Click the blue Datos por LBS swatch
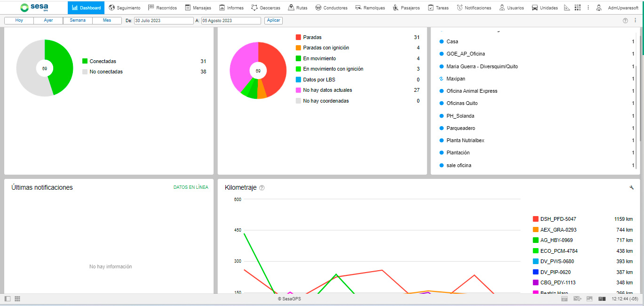The width and height of the screenshot is (644, 306). pyautogui.click(x=298, y=80)
